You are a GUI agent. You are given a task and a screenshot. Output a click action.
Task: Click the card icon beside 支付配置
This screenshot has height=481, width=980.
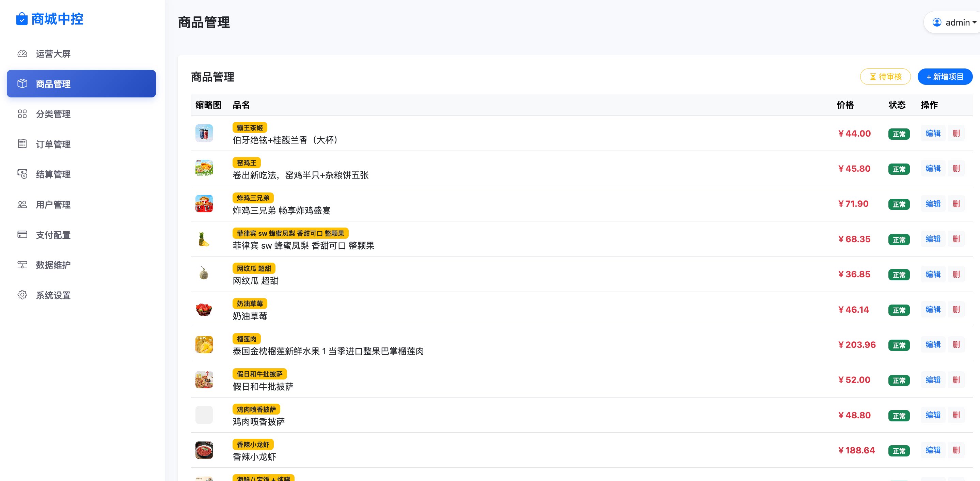click(22, 234)
